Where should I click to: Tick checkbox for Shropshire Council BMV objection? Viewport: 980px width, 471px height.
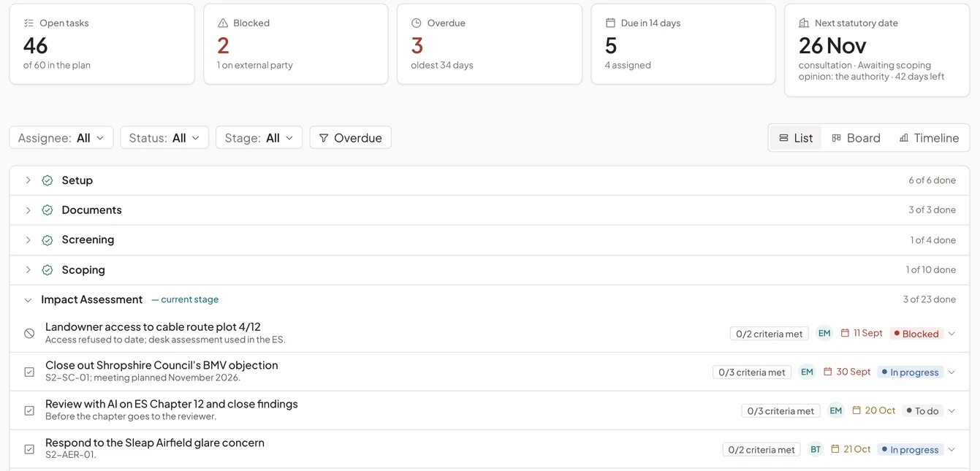point(29,372)
